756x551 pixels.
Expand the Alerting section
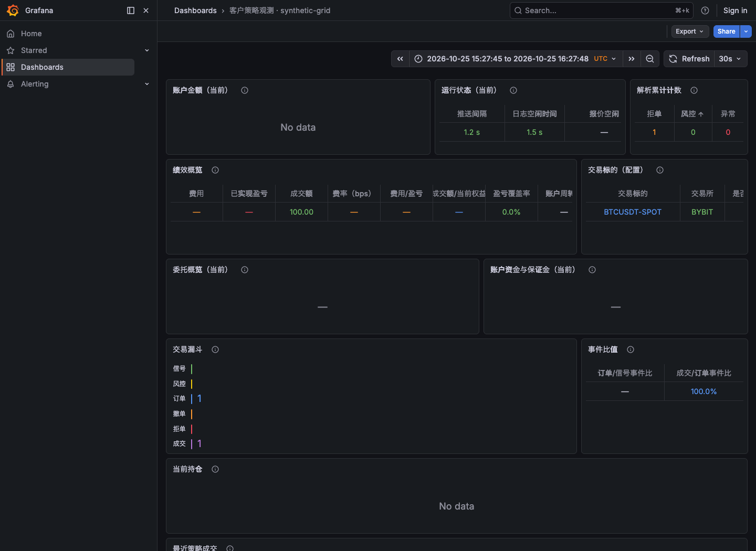tap(147, 84)
